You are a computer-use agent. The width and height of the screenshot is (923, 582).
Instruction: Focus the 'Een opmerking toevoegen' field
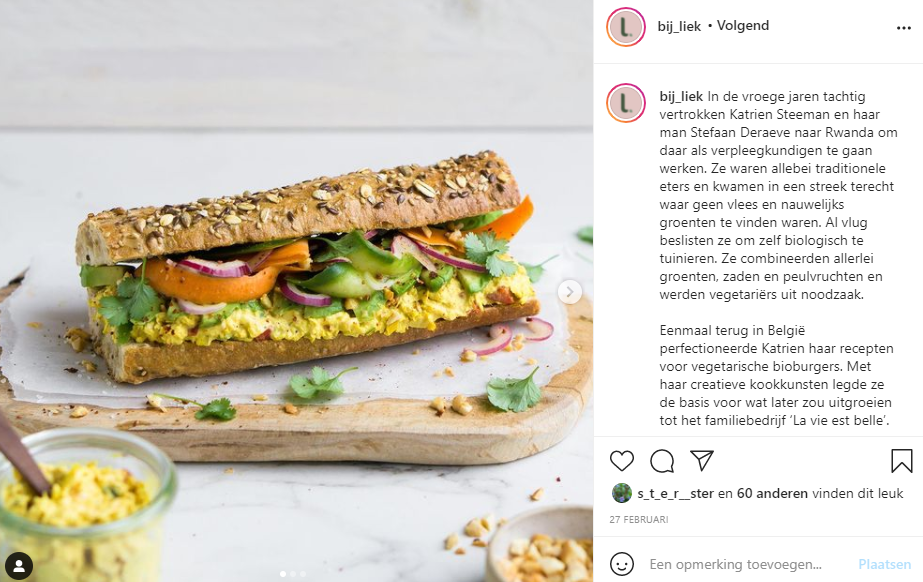tap(735, 564)
